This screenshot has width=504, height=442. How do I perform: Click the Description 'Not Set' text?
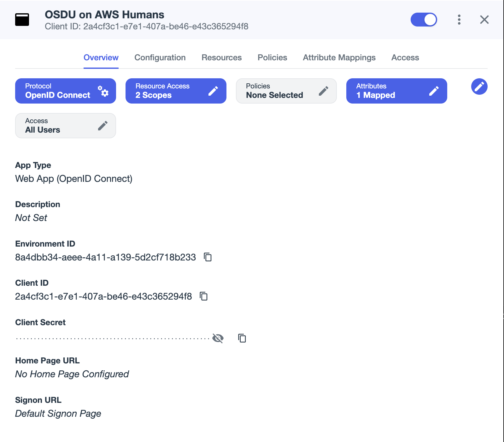click(x=31, y=218)
